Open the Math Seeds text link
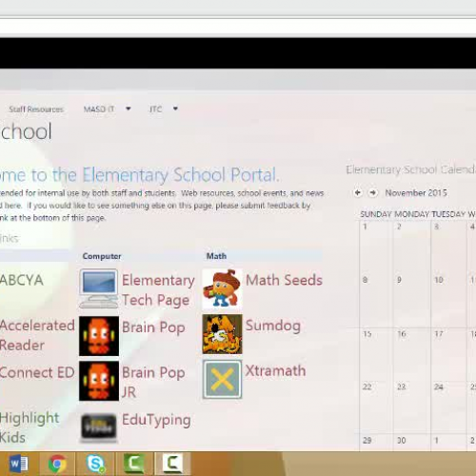 284,280
